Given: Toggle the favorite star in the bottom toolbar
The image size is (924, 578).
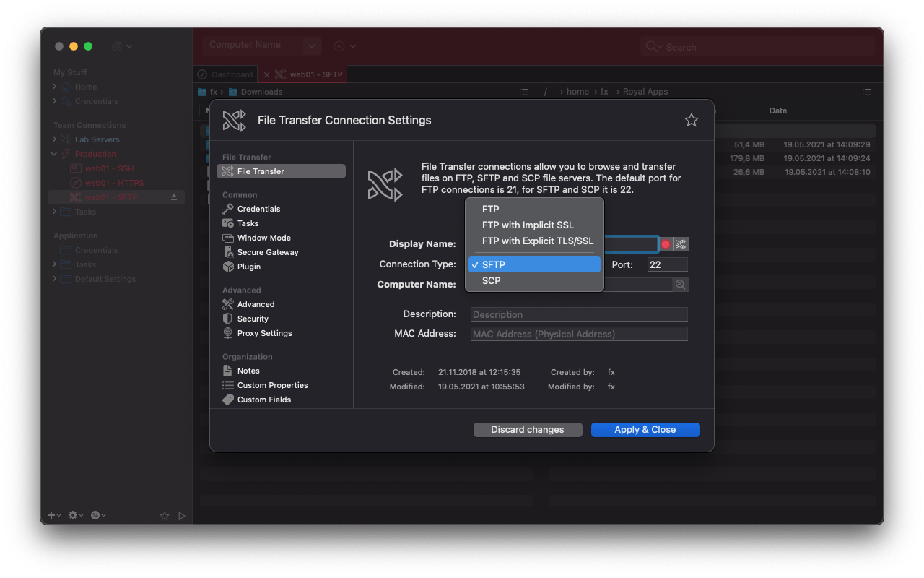Looking at the screenshot, I should coord(164,515).
